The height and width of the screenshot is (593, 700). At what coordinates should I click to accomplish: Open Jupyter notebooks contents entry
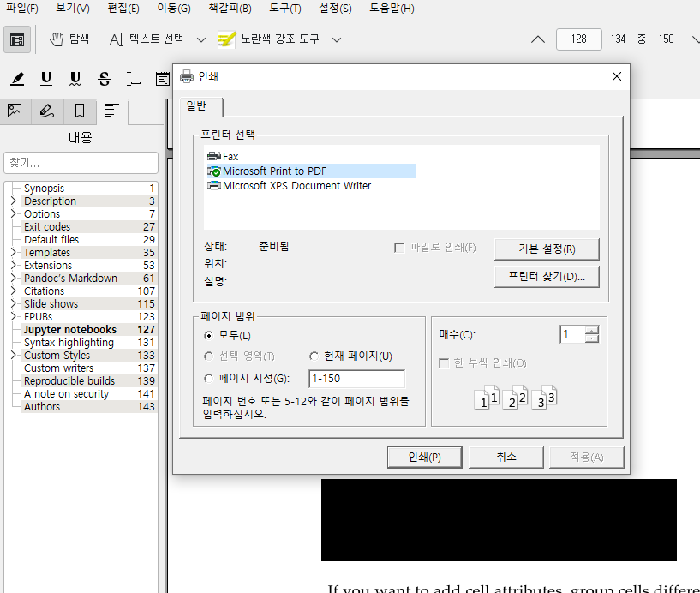[x=89, y=330]
